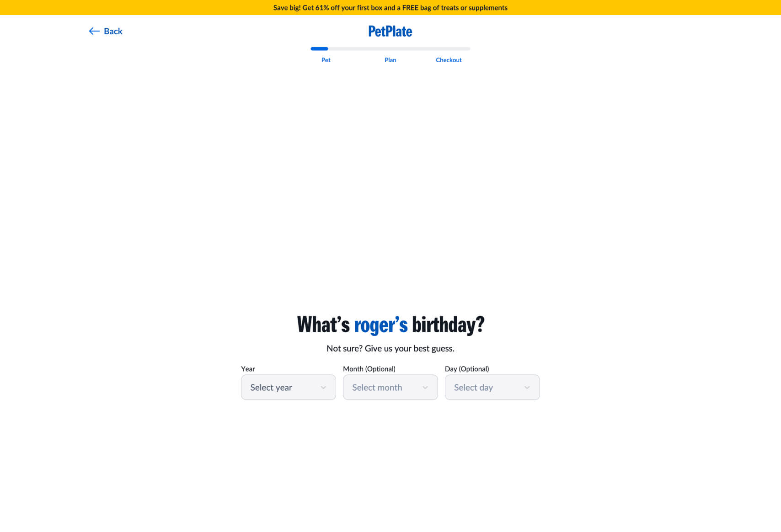Click the Year field label
Viewport: 781px width, 532px height.
pos(248,369)
